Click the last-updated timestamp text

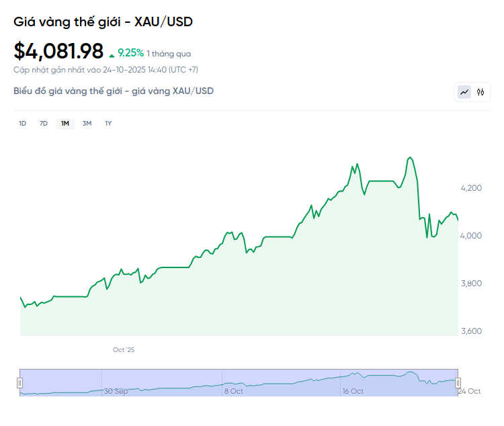click(106, 69)
